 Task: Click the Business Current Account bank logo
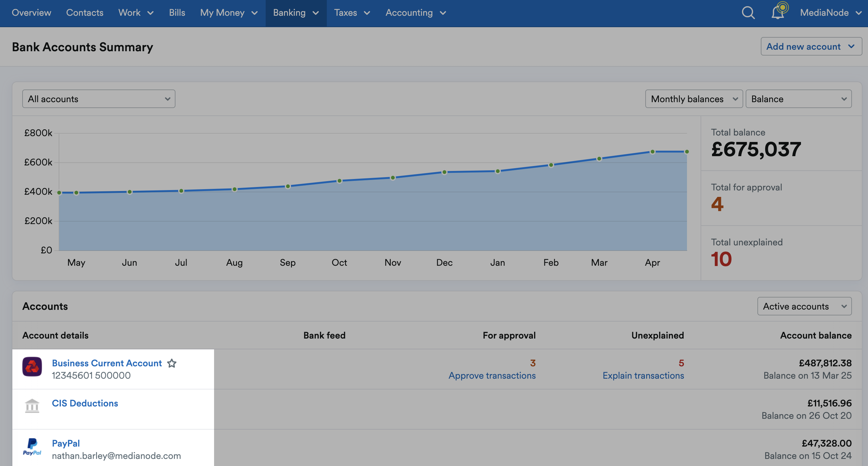click(x=32, y=367)
